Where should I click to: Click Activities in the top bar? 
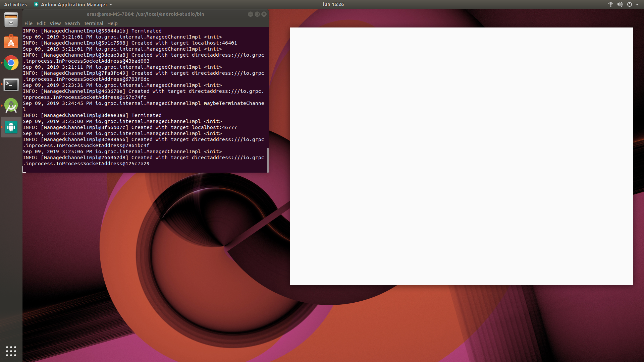[15, 4]
